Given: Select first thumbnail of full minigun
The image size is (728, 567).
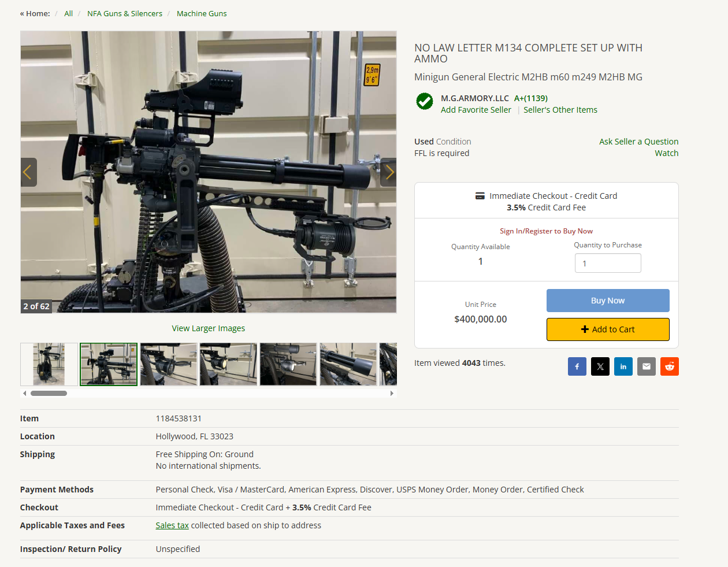Looking at the screenshot, I should [x=49, y=364].
